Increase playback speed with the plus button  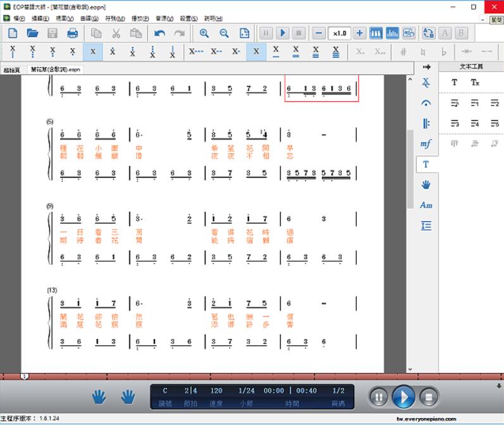coord(359,33)
